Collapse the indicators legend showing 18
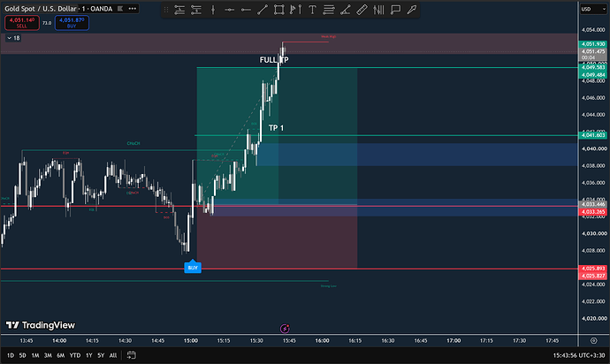This screenshot has width=610, height=364. (13, 38)
